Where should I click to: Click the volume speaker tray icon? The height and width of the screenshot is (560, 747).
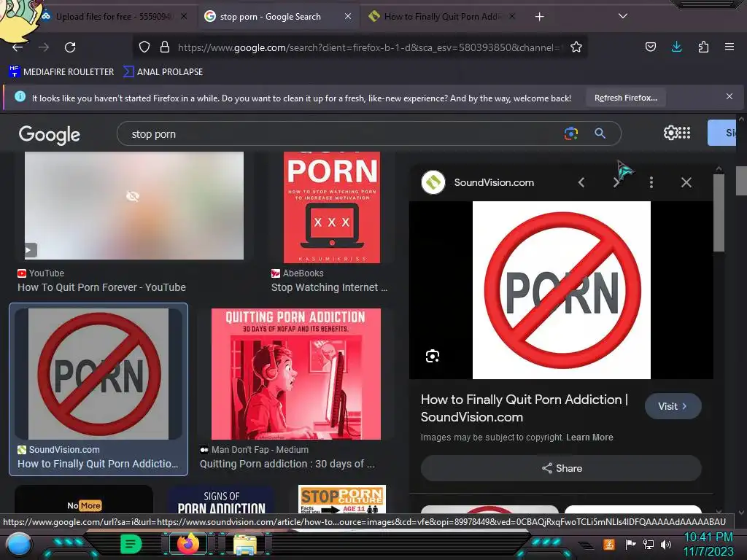pos(665,544)
